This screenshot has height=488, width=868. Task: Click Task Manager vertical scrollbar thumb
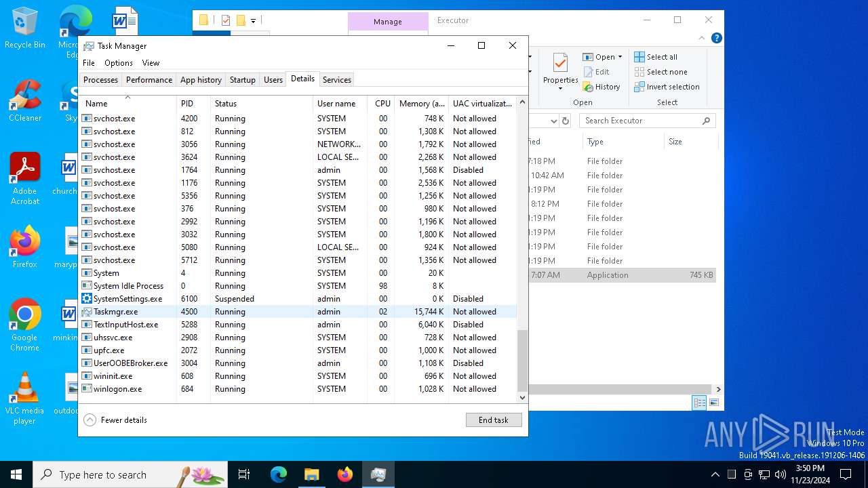[x=522, y=359]
